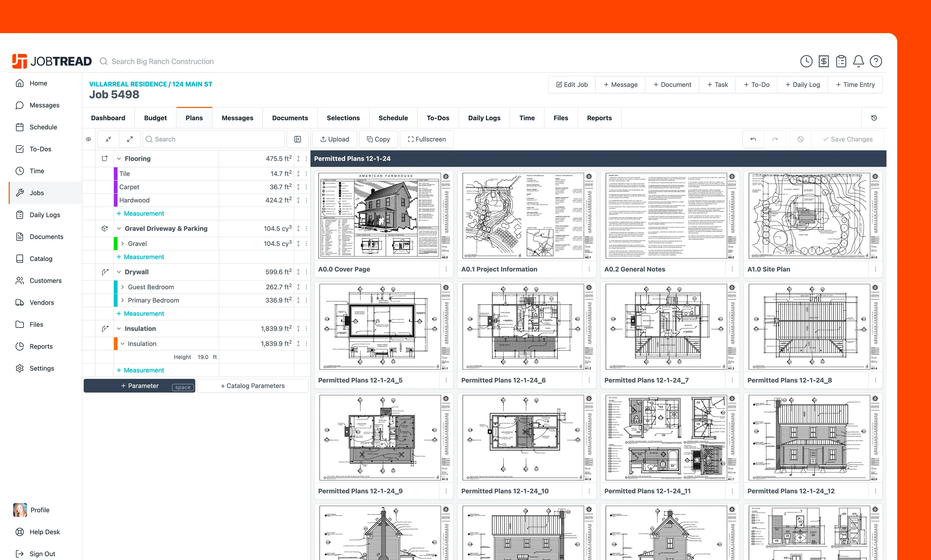931x560 pixels.
Task: Click the purple swatch next to Tile
Action: click(116, 174)
